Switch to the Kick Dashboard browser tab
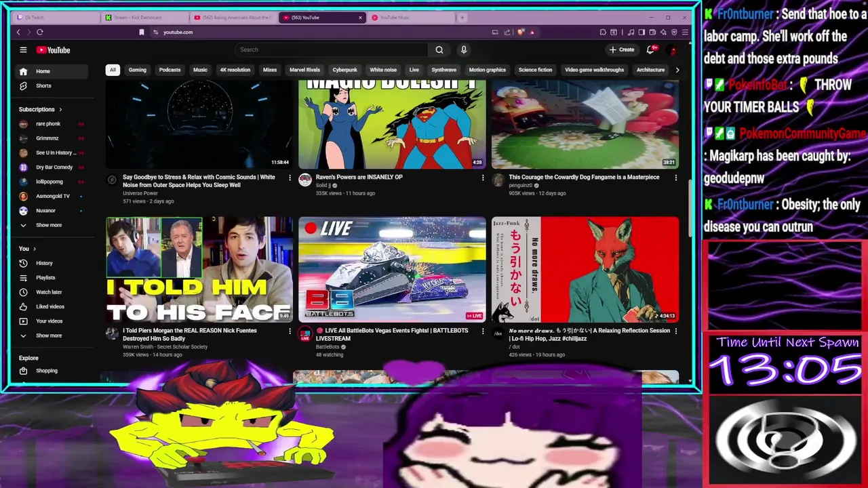This screenshot has width=868, height=488. coord(144,18)
